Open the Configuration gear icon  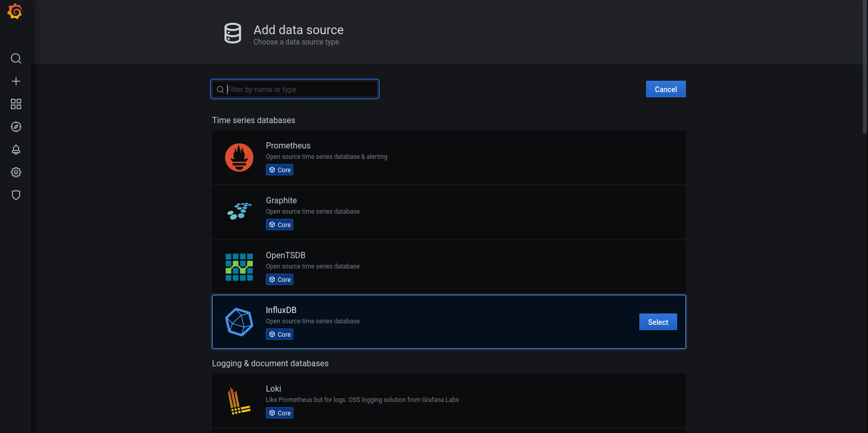(x=16, y=172)
